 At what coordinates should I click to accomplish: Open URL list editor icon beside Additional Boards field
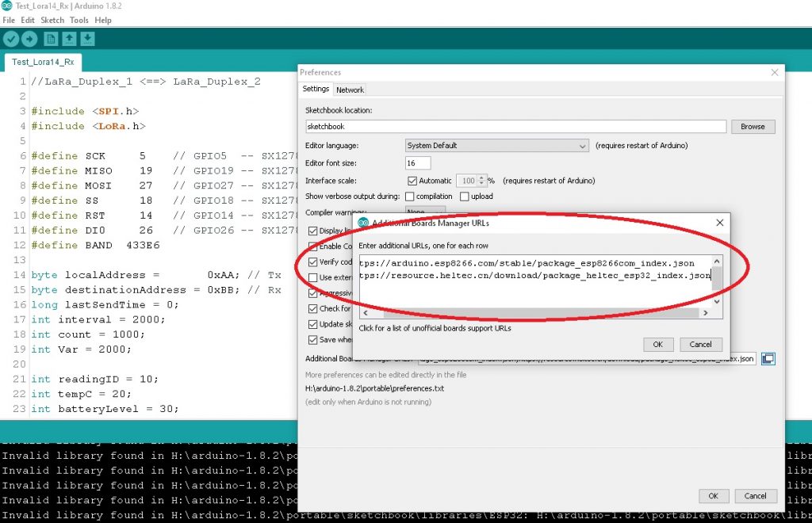tap(768, 358)
